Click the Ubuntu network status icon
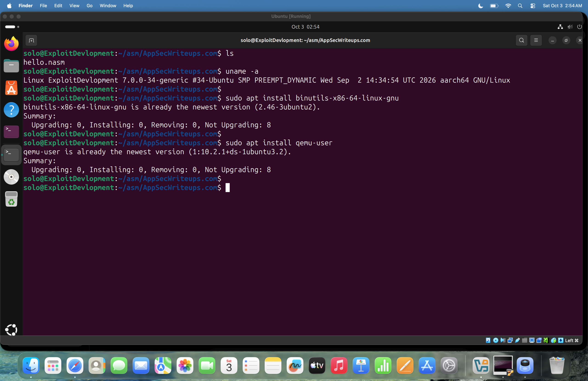Screen dimensions: 588x381 click(x=560, y=27)
